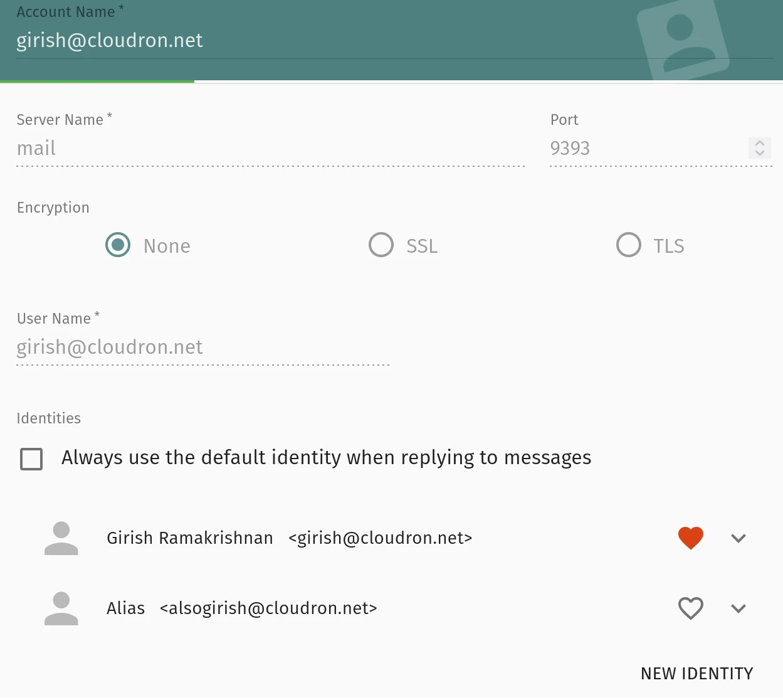Click the person icon next to the Alias identity

(x=61, y=608)
